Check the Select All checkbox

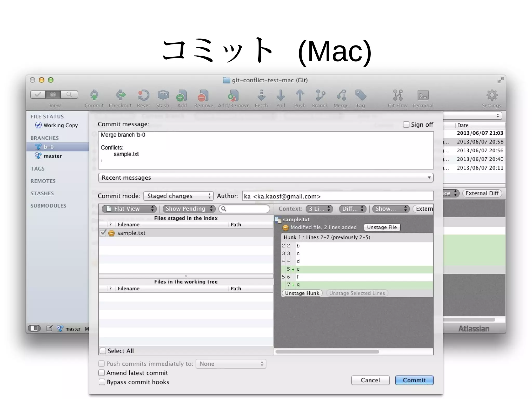[103, 351]
